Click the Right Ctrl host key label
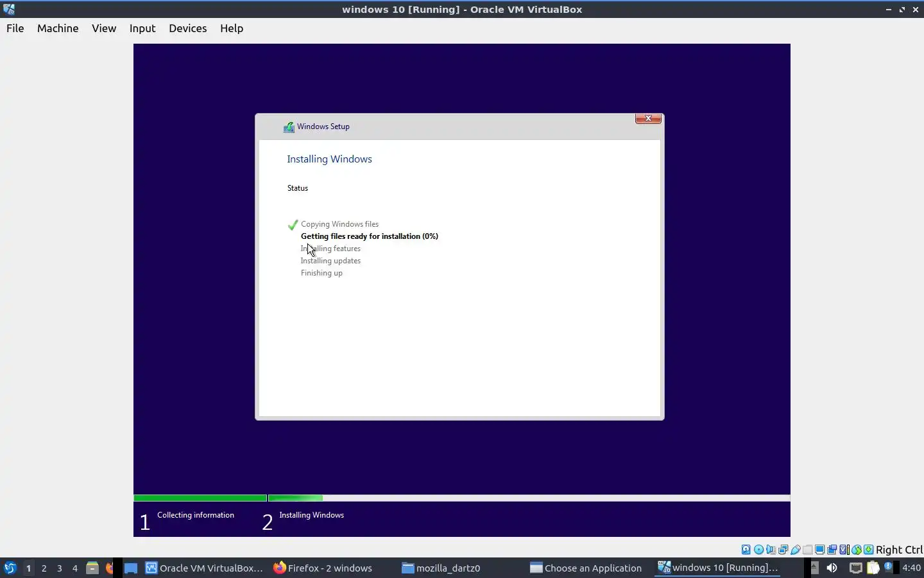Screen dimensions: 924x578 click(899, 550)
